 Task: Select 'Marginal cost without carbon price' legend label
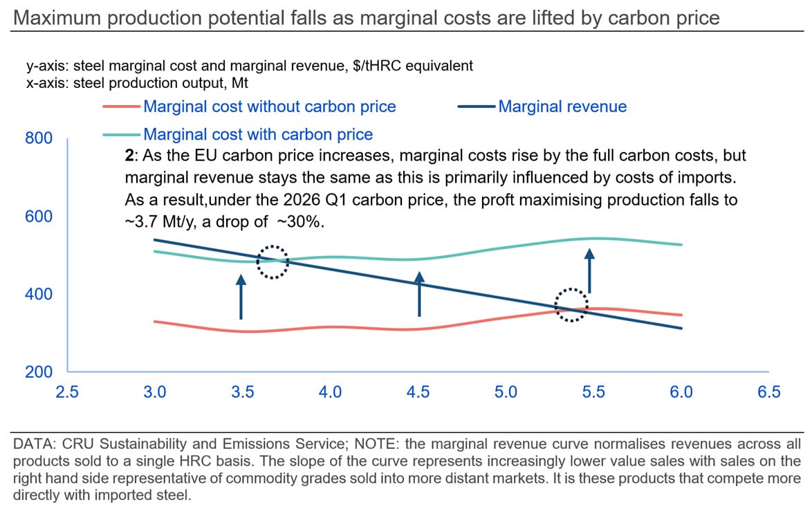pyautogui.click(x=270, y=107)
